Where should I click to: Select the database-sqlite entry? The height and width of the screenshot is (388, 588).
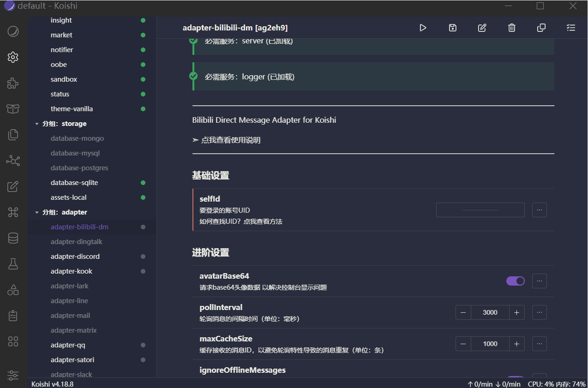pos(92,183)
